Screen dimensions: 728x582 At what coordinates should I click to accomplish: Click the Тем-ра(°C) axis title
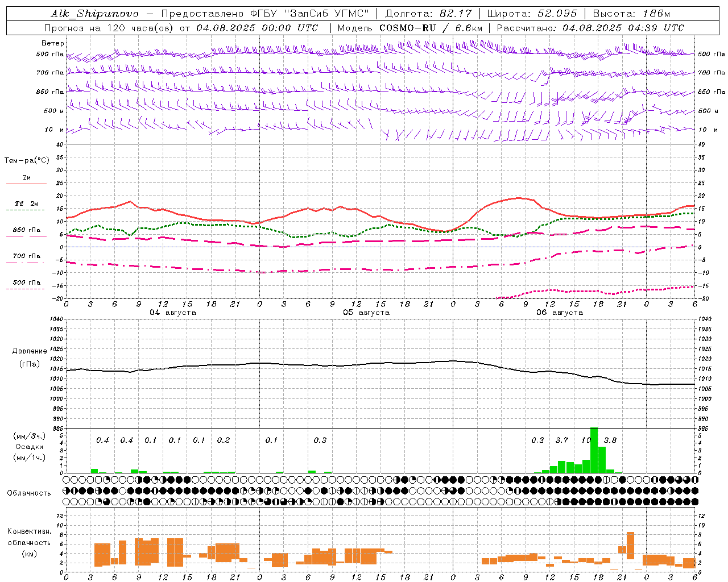27,161
